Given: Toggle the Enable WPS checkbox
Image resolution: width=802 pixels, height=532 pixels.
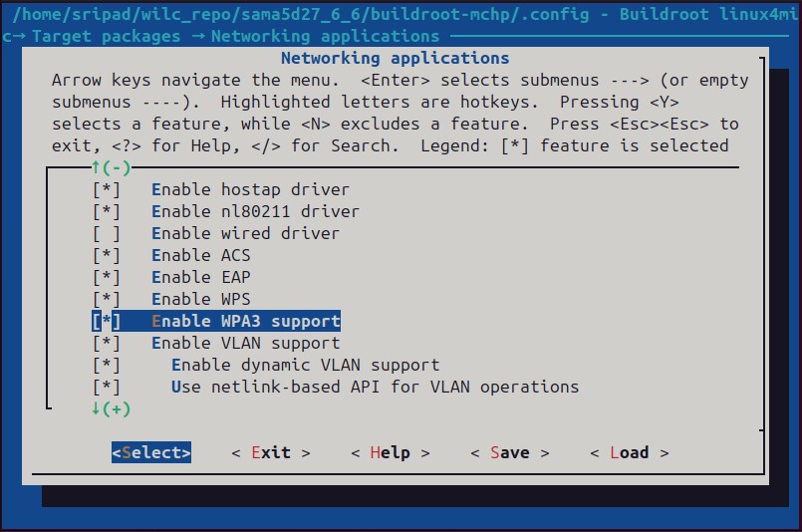Looking at the screenshot, I should (107, 299).
